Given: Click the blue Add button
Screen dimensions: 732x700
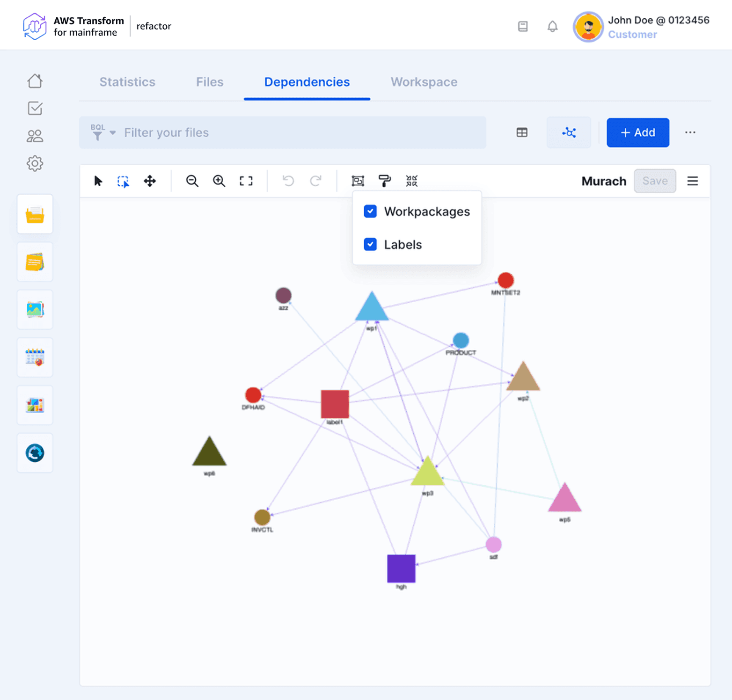Looking at the screenshot, I should [637, 133].
